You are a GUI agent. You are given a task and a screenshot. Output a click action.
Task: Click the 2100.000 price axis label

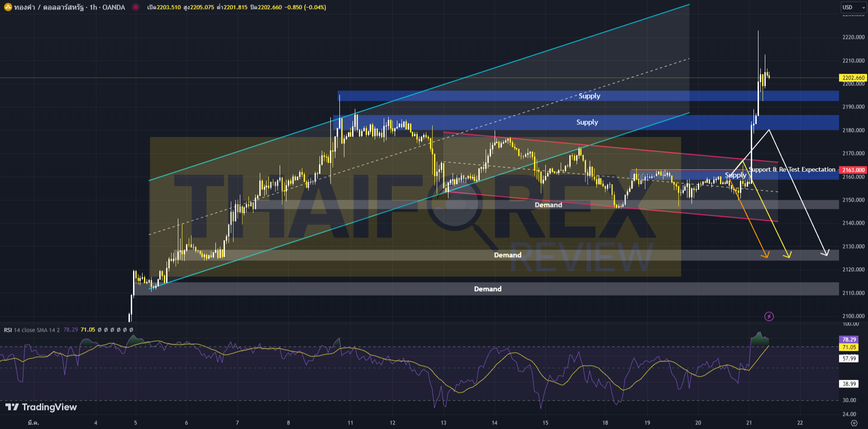click(x=854, y=316)
